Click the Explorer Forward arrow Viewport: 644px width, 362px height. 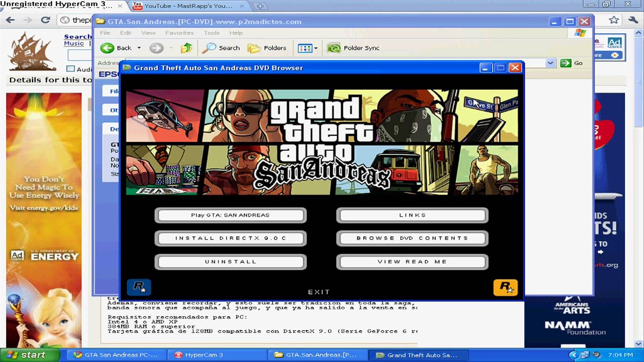[156, 48]
